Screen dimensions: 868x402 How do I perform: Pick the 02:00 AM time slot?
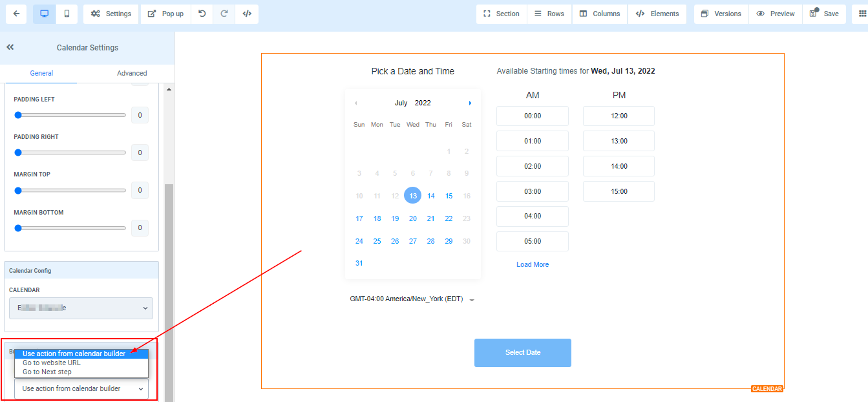[533, 166]
